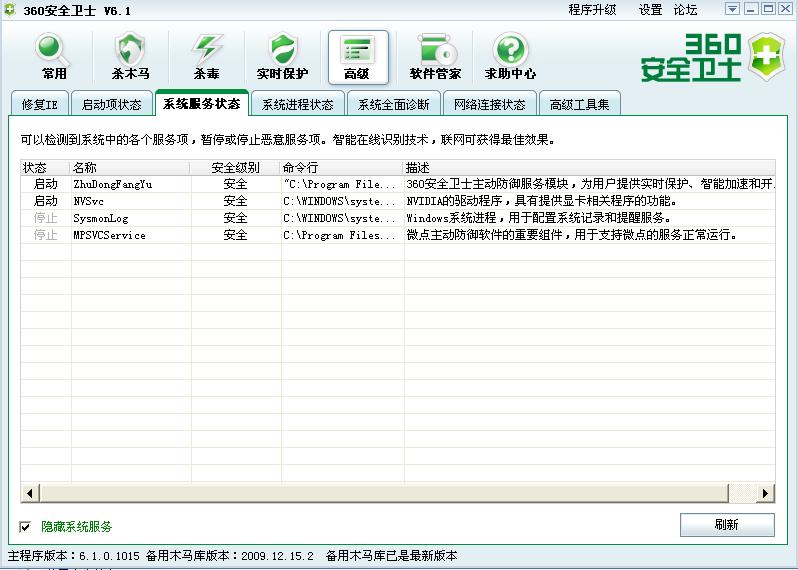
Task: Select 系统服务状态 tab
Action: (x=202, y=103)
